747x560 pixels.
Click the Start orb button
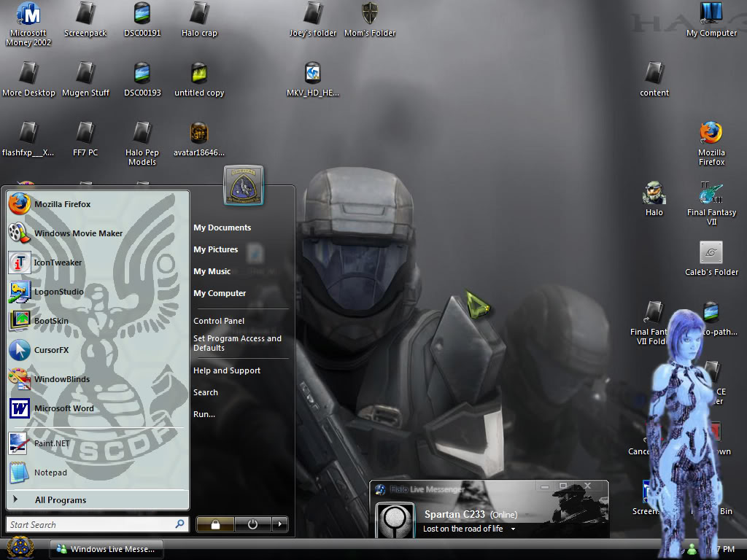20,547
